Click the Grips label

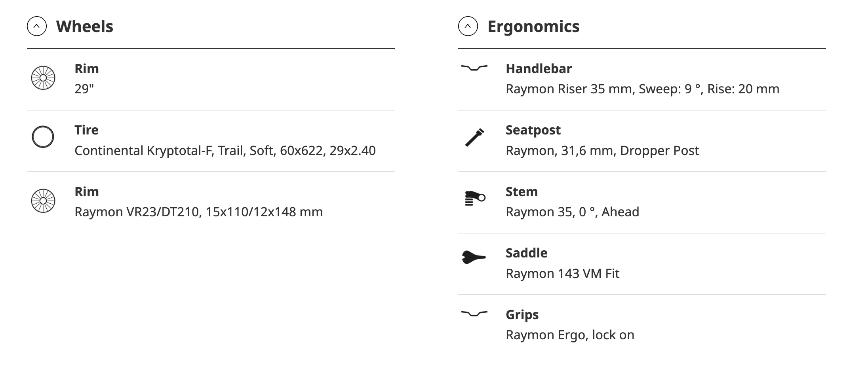click(x=522, y=315)
